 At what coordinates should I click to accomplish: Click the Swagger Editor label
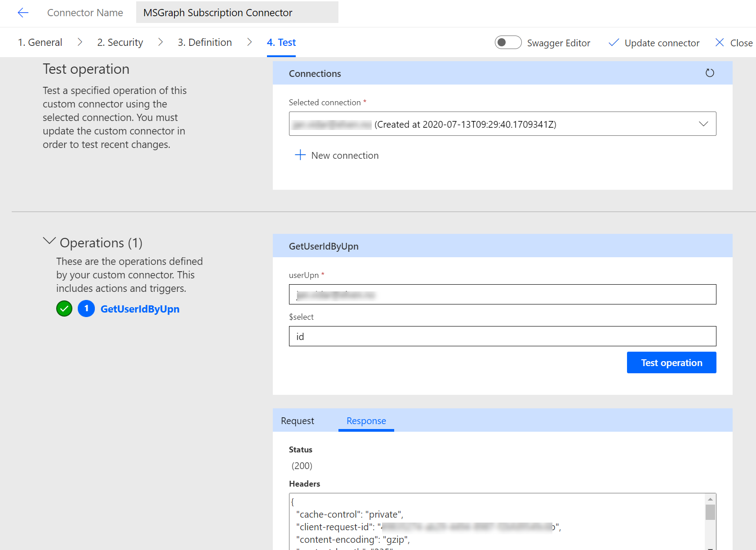(x=559, y=43)
